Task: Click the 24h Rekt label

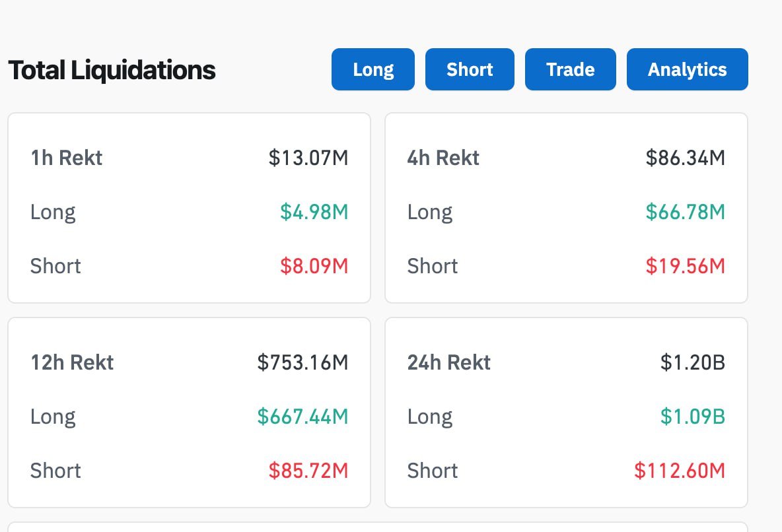Action: [x=449, y=362]
